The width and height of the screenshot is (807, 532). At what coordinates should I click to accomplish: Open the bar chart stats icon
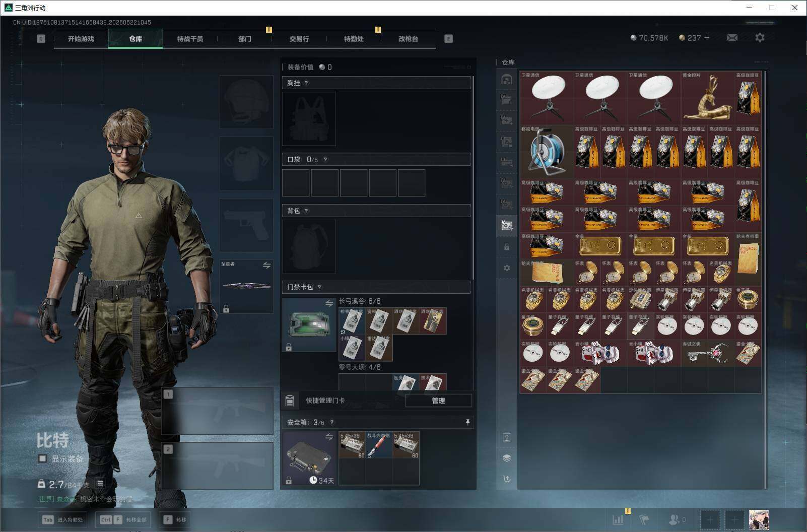(618, 519)
